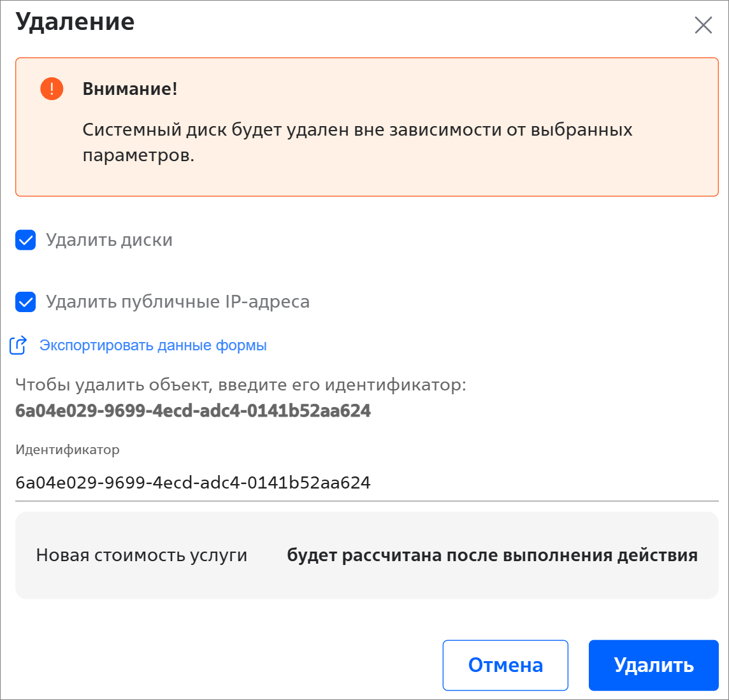Click the будет рассчитана после выполнения действия text
This screenshot has width=729, height=700.
click(492, 555)
